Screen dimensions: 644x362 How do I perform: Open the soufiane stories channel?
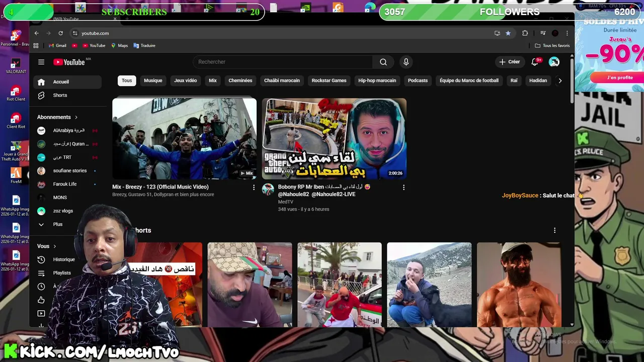pyautogui.click(x=67, y=171)
